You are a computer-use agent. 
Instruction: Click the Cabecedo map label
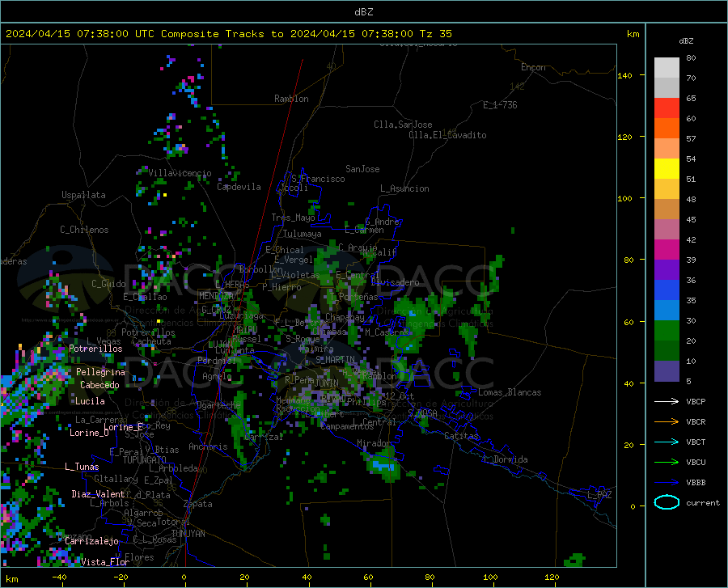[x=99, y=385]
